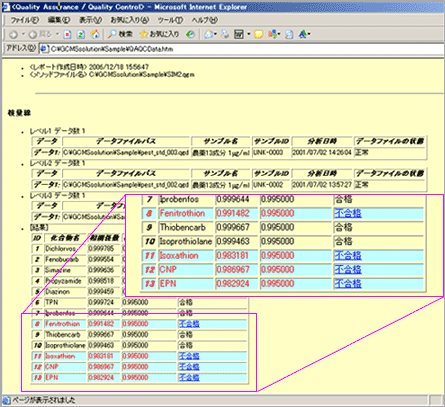Select Thiobencarb in lower results table
Screen dimensions: 445x407
click(x=63, y=334)
